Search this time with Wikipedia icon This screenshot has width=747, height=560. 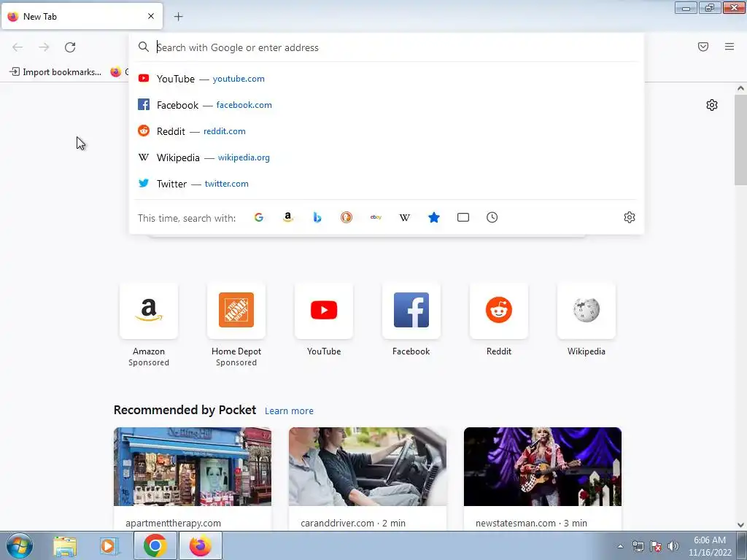(x=404, y=217)
